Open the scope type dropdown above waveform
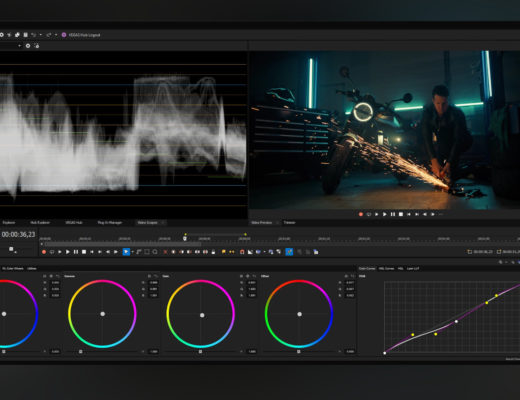The height and width of the screenshot is (400, 520). tap(19, 46)
